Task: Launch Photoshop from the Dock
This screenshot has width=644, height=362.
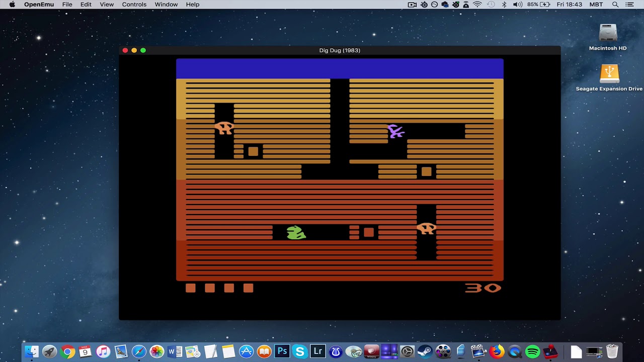Action: pos(282,351)
